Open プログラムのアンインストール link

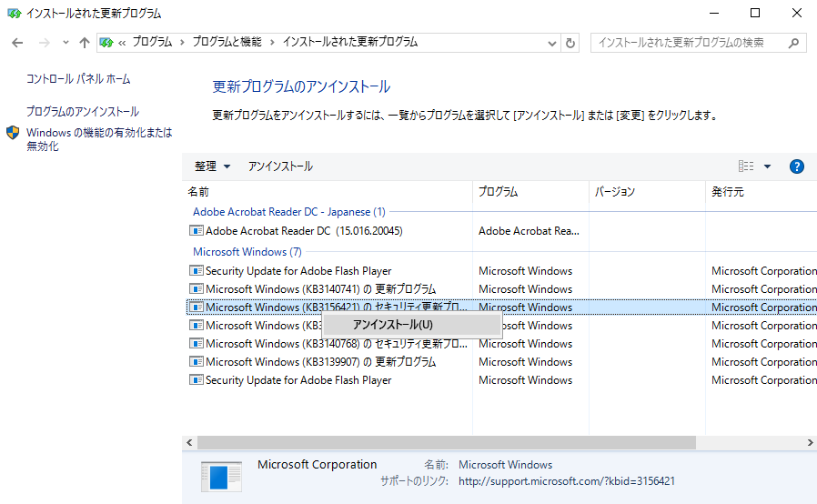tap(83, 112)
